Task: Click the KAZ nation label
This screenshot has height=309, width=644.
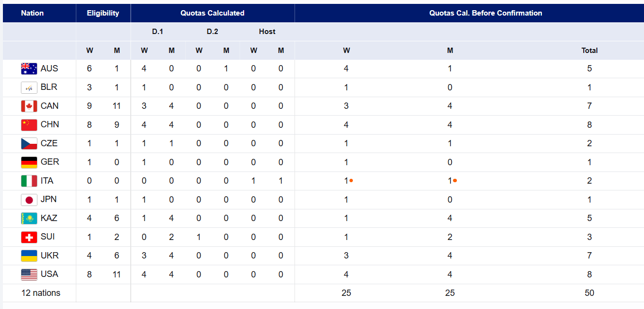Action: pyautogui.click(x=49, y=218)
